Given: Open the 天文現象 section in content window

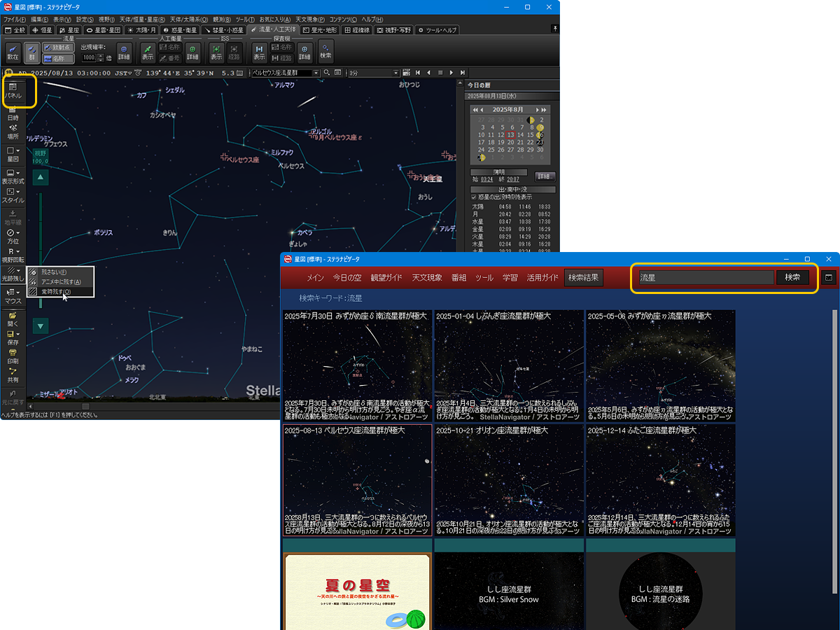Looking at the screenshot, I should click(427, 278).
